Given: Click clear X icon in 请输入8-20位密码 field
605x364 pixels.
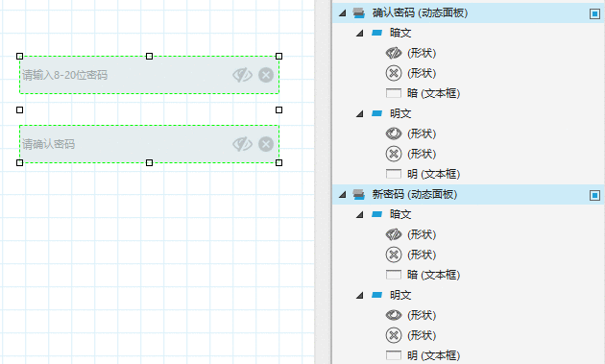Looking at the screenshot, I should click(x=266, y=75).
